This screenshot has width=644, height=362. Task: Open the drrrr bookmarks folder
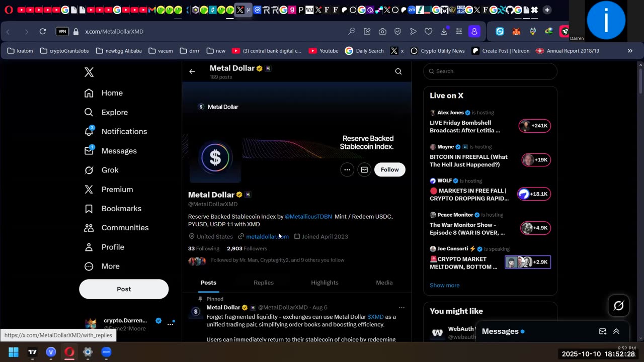(189, 51)
